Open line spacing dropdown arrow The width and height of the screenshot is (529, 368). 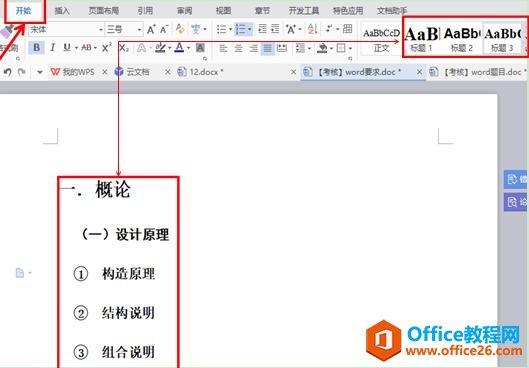tap(309, 49)
